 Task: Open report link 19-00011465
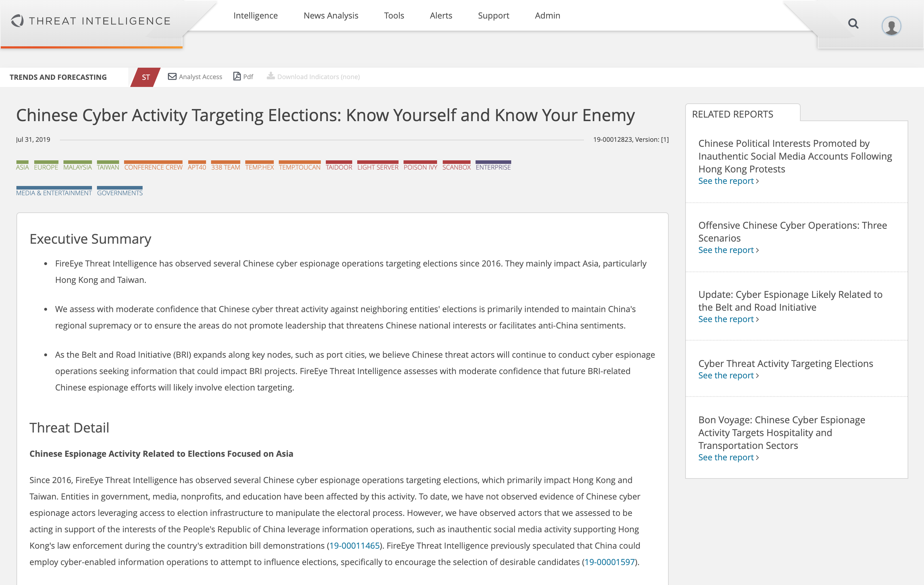tap(355, 545)
